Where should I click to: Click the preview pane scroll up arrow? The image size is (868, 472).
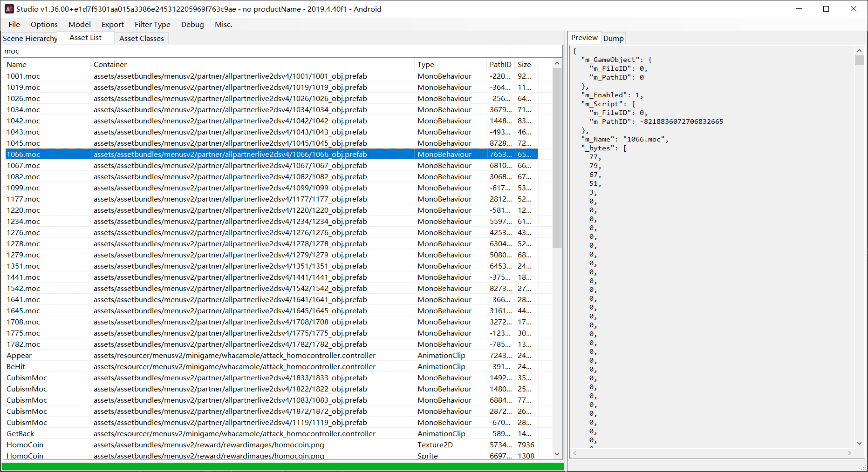point(859,50)
